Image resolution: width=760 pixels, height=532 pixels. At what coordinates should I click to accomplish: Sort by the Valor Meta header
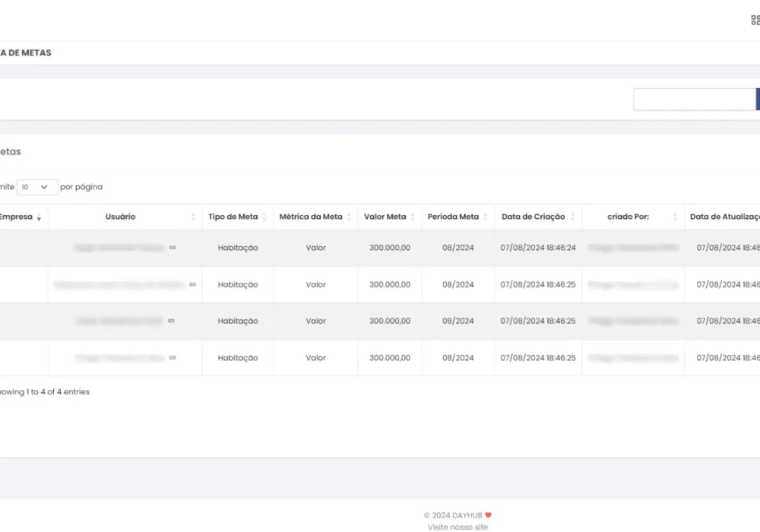click(x=385, y=217)
